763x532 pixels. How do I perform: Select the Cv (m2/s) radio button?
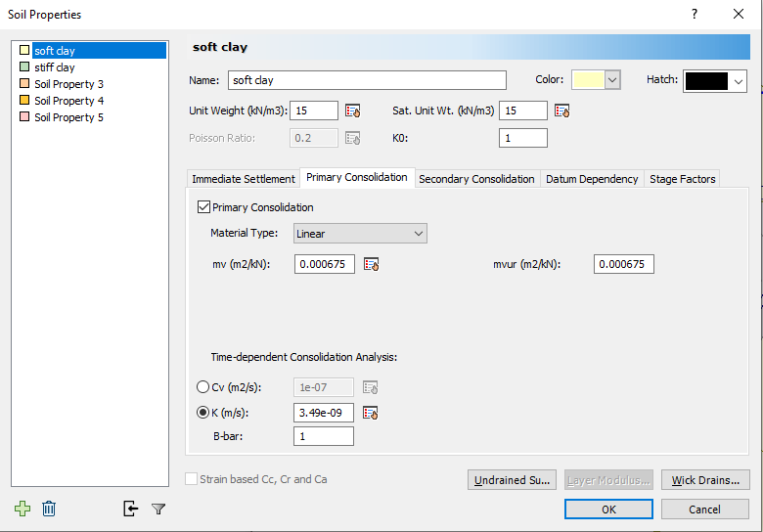[202, 387]
